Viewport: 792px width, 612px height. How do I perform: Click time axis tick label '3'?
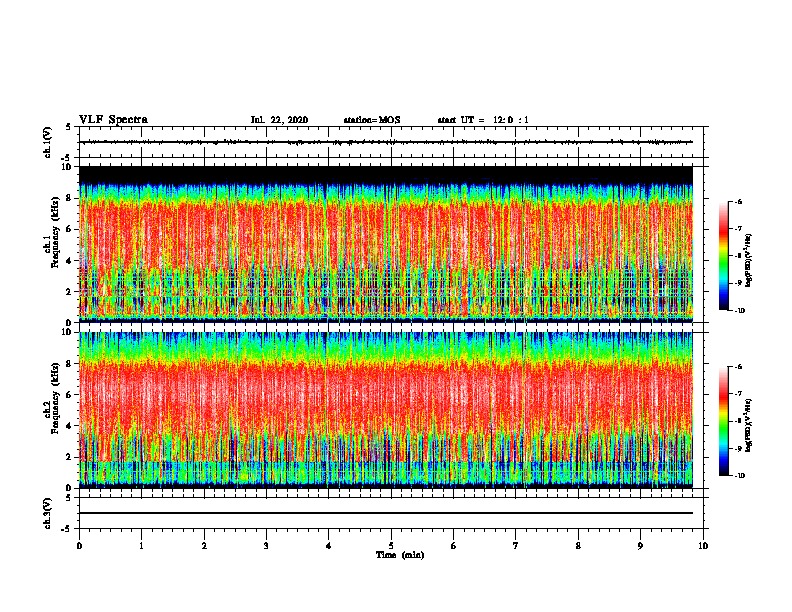pos(266,546)
